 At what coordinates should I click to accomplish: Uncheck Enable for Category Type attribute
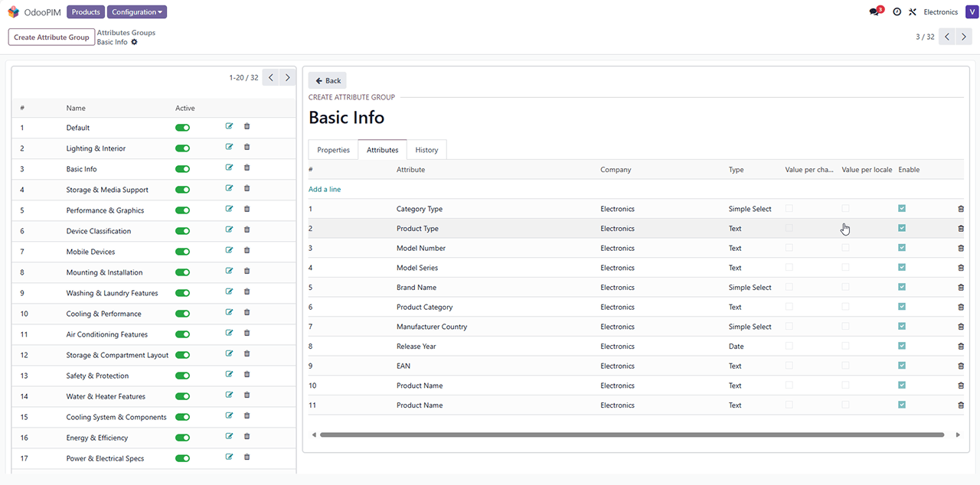pyautogui.click(x=902, y=208)
